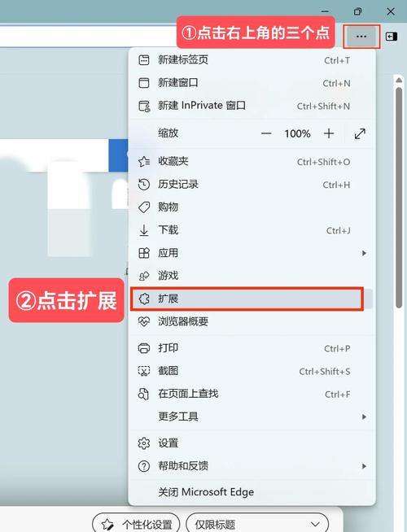Open 浏览器概要 heart-pulse icon entry

coord(144,321)
